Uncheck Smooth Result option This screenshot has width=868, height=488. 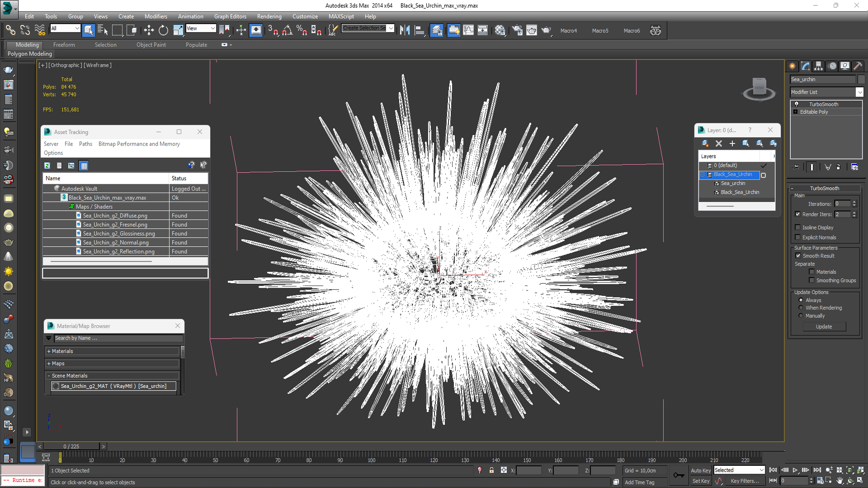[x=798, y=256]
